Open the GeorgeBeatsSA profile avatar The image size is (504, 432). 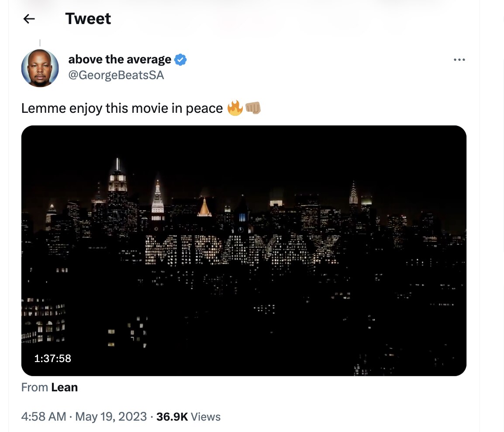[x=40, y=68]
